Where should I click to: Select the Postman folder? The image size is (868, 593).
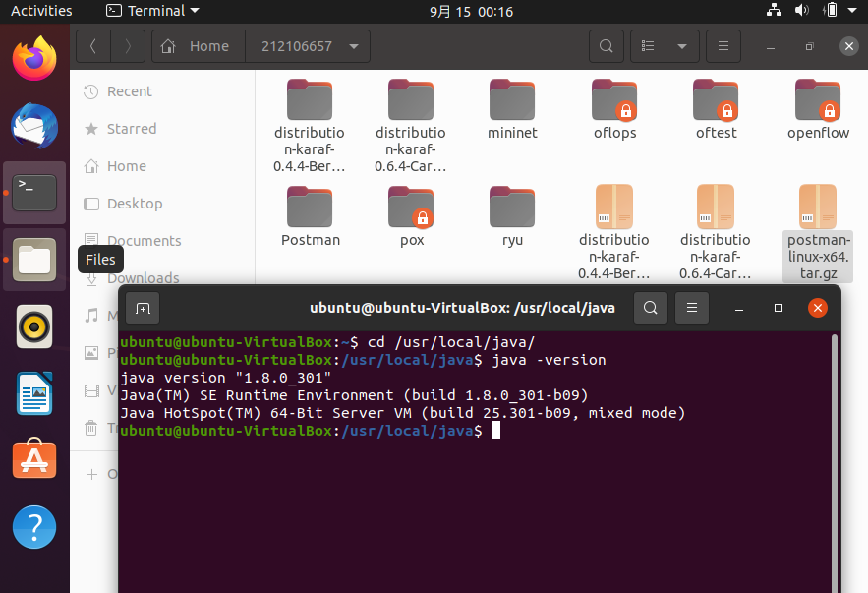(x=310, y=216)
